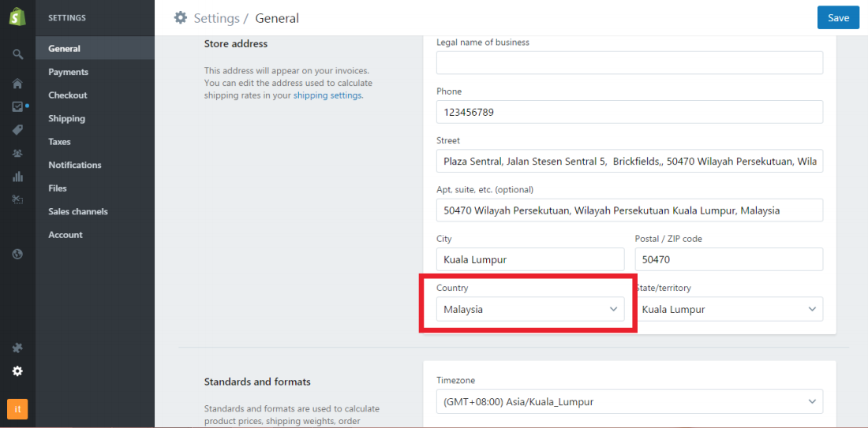Open Customers people icon

pos(17,153)
